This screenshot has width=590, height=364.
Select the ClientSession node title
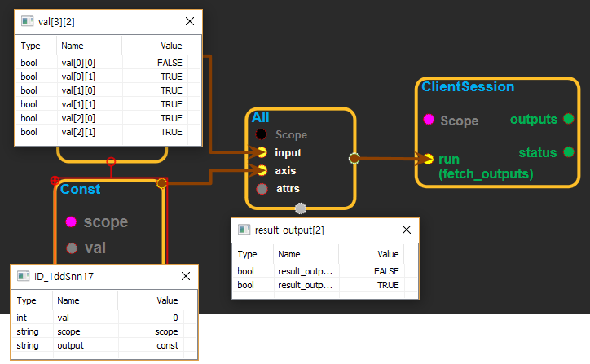(468, 86)
